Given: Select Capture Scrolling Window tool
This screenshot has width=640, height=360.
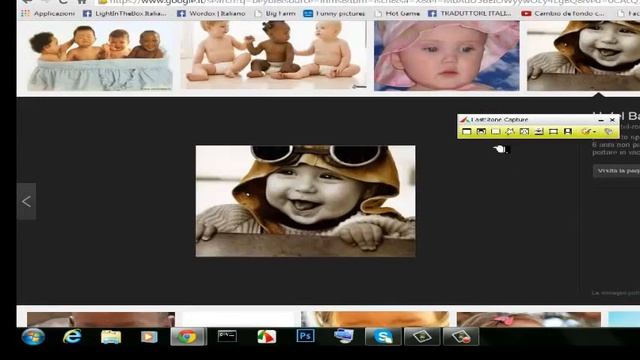Looking at the screenshot, I should coord(539,131).
